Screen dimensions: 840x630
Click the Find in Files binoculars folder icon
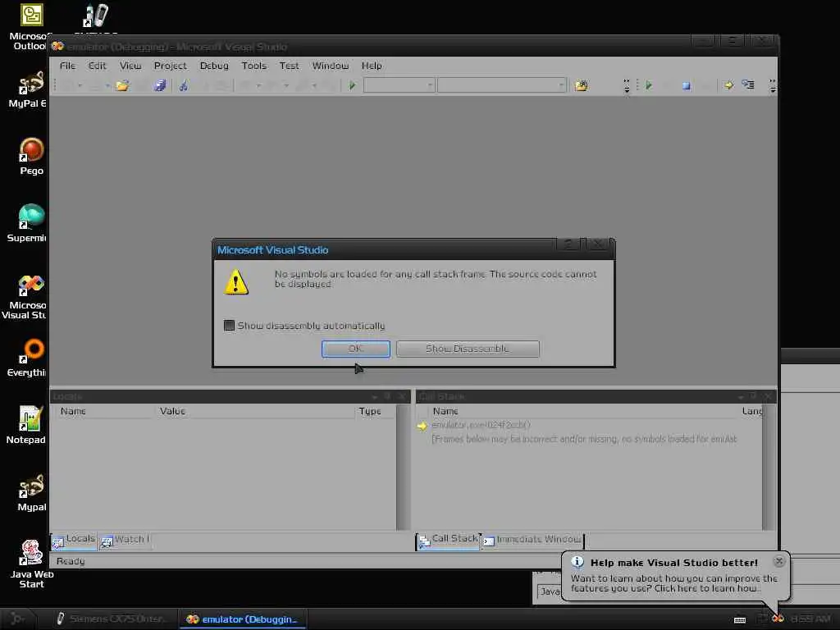[582, 85]
